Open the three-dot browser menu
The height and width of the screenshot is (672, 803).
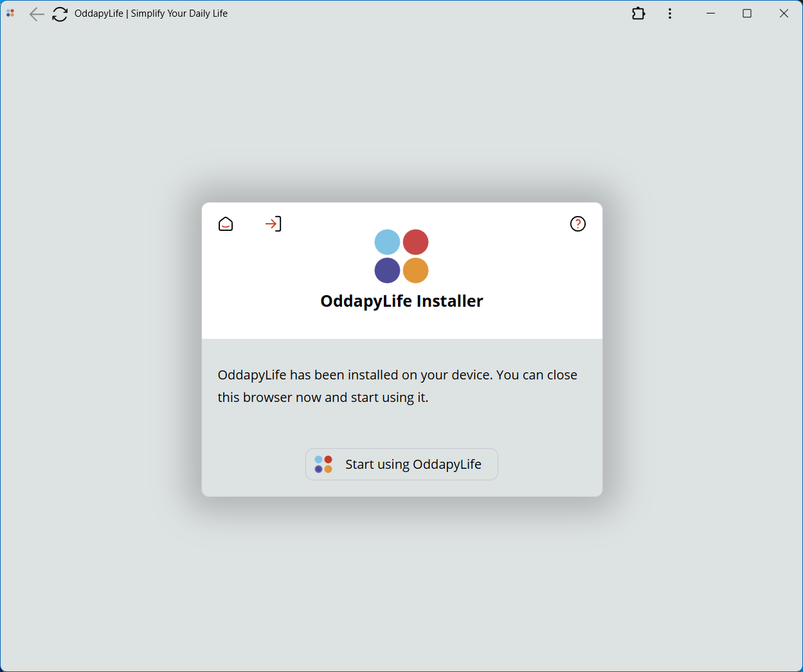670,13
